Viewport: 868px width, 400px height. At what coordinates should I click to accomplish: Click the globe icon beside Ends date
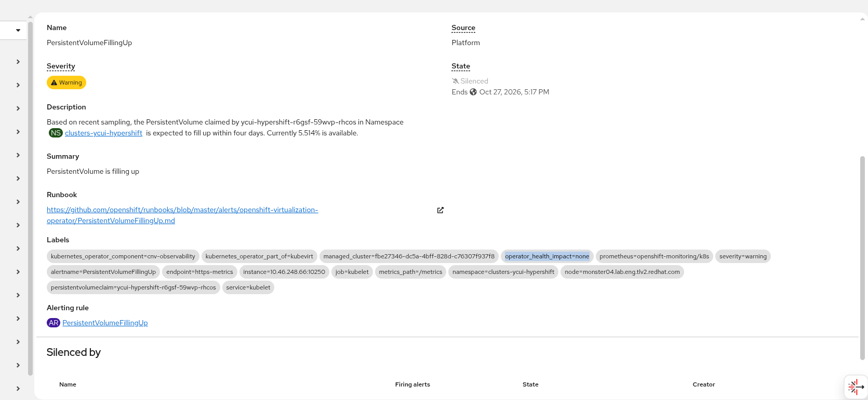click(473, 92)
